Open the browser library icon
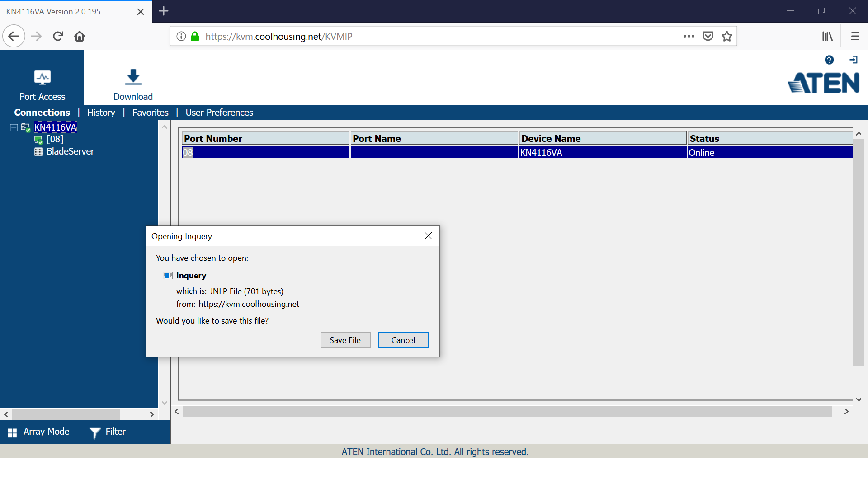 coord(827,36)
